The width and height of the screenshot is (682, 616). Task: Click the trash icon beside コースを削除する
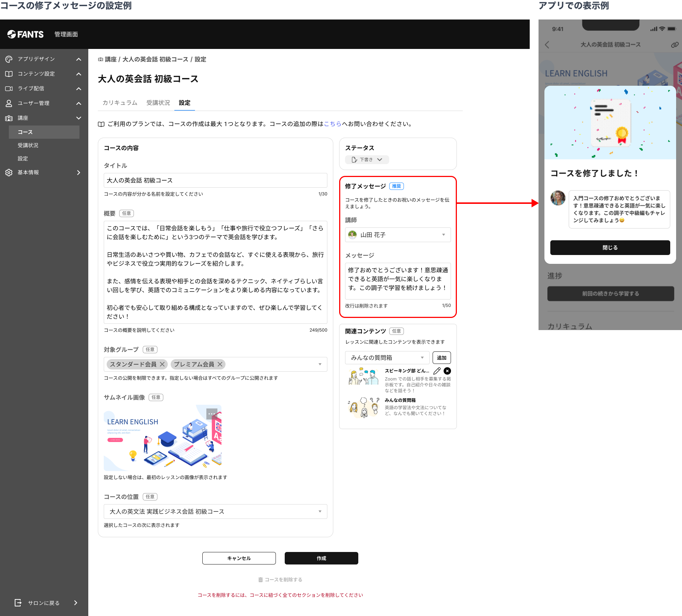(x=260, y=580)
